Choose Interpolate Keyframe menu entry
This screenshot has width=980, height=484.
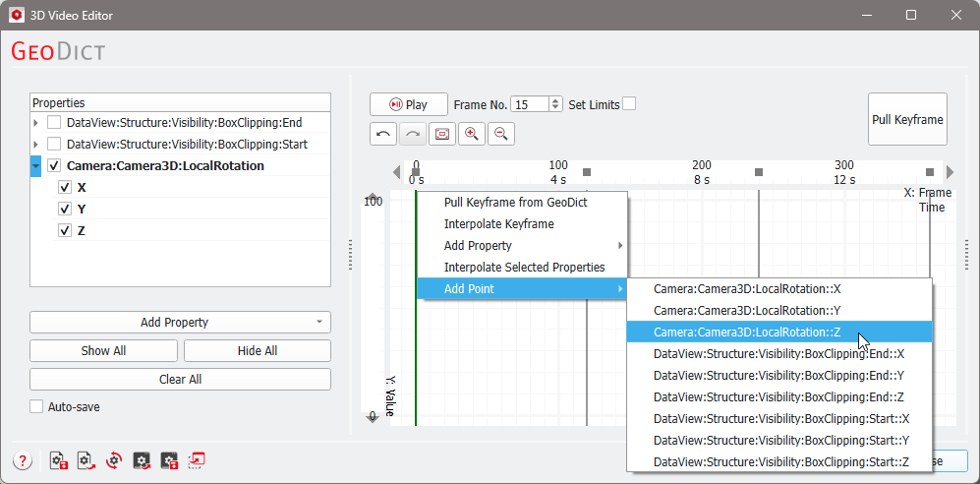[x=524, y=224]
